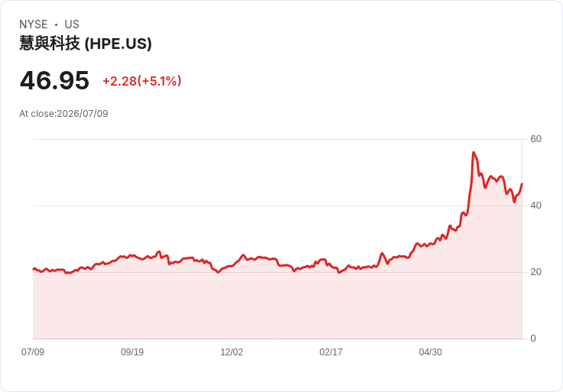Click the 09/19 x-axis date label
Viewport: 563px width, 392px height.
[132, 352]
